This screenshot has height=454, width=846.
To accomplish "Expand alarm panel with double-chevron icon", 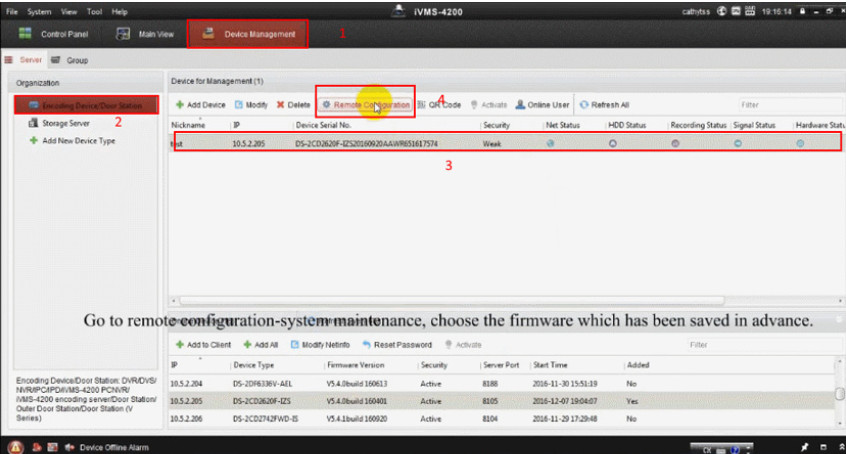I will [842, 447].
